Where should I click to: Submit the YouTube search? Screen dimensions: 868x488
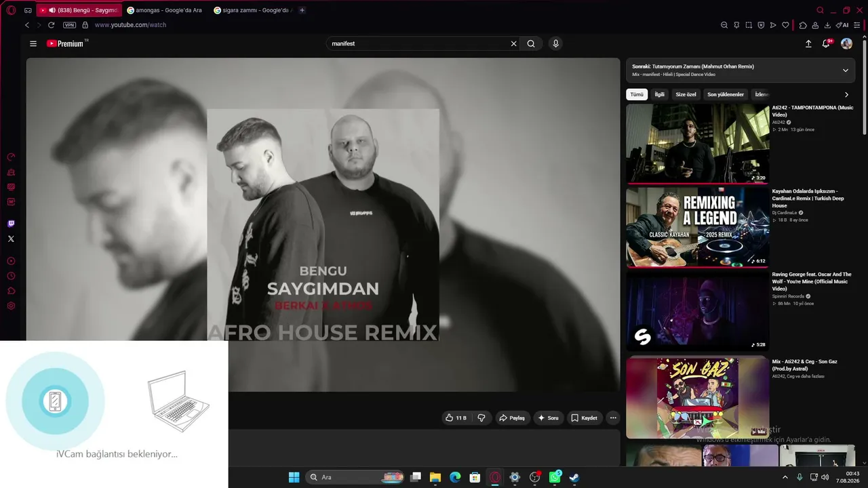click(x=531, y=43)
